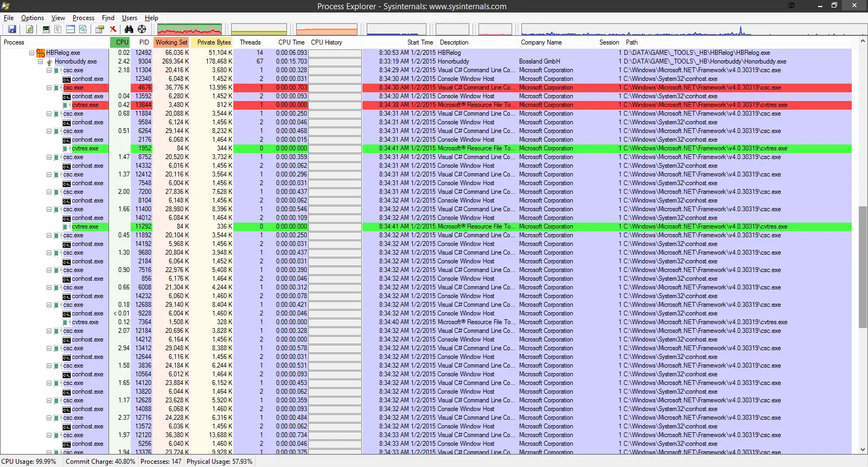868x467 pixels.
Task: Click the conhost.exe icon for PID 13592
Action: pos(67,97)
